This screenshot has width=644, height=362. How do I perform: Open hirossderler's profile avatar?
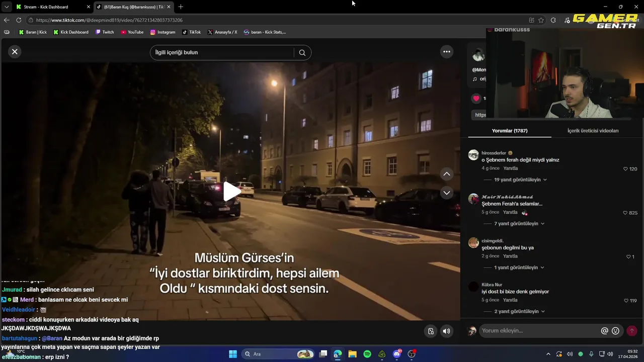point(473,155)
